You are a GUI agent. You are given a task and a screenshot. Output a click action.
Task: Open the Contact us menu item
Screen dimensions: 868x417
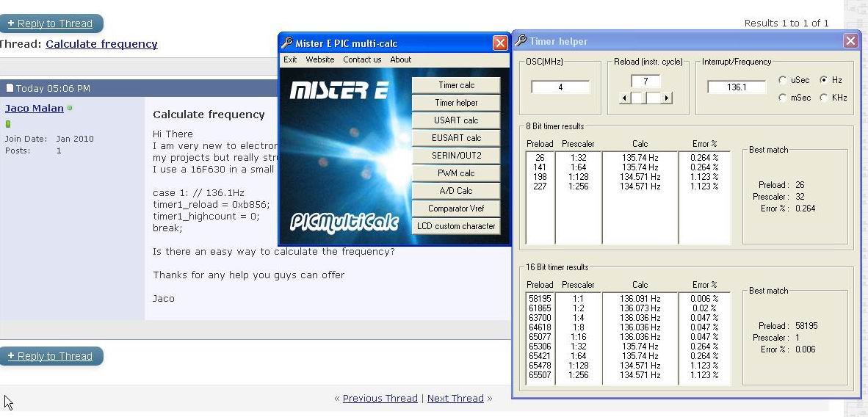362,59
